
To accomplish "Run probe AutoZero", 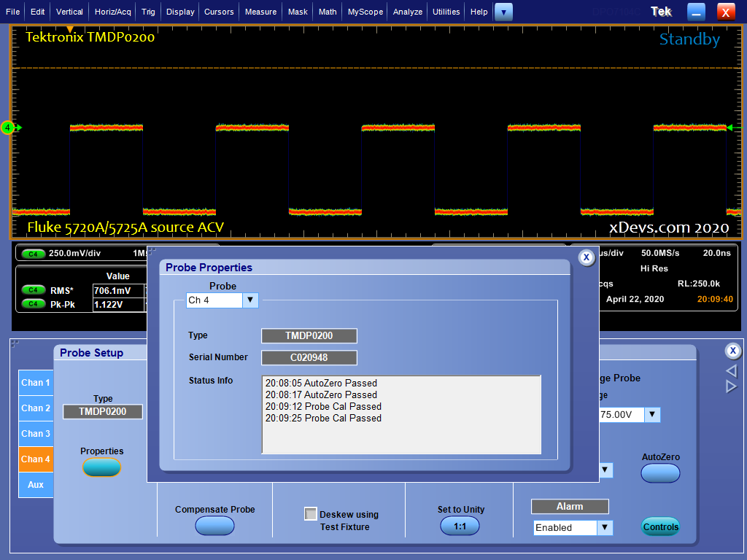I will pyautogui.click(x=660, y=473).
